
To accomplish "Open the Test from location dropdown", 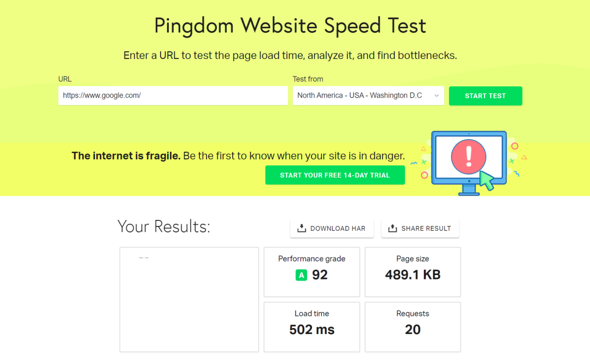I will (x=368, y=96).
